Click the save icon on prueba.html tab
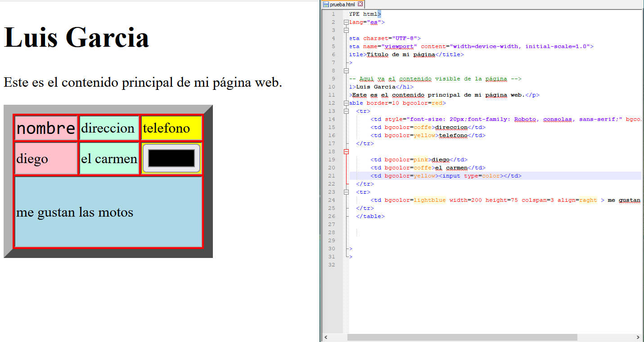The image size is (644, 342). (326, 4)
